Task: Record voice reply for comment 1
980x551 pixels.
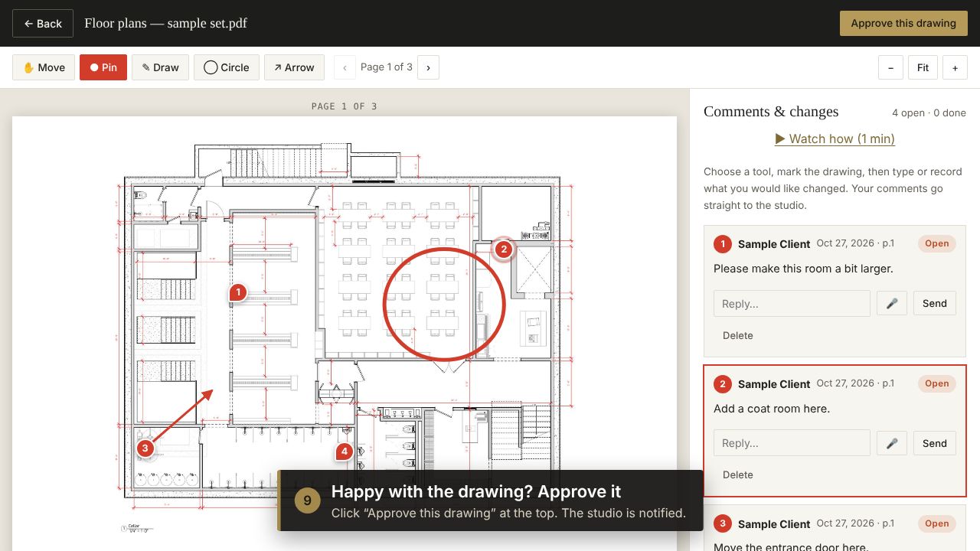Action: pyautogui.click(x=892, y=304)
